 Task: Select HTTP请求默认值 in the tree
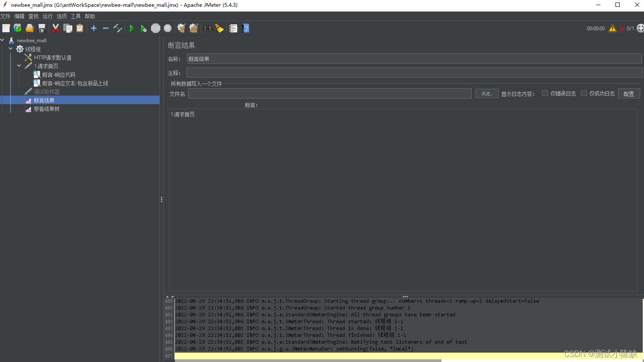tap(52, 58)
